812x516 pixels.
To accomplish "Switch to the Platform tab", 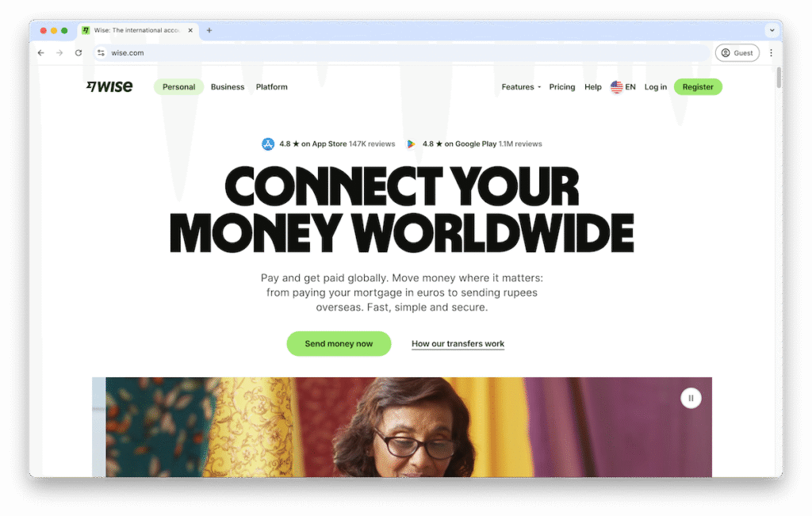I will pos(271,87).
